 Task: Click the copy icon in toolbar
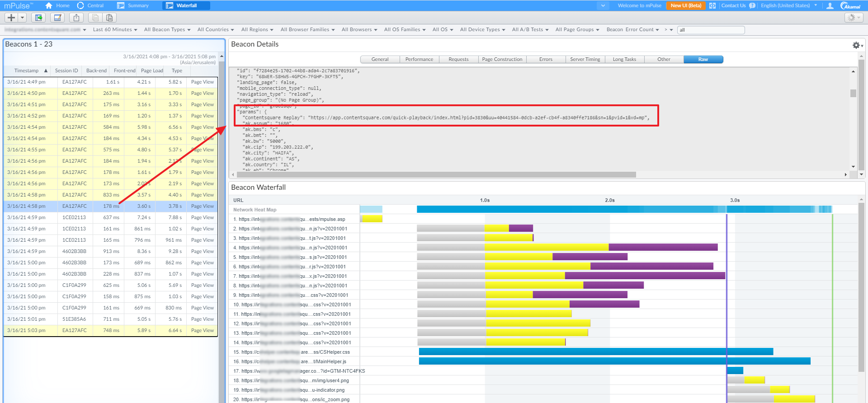(x=95, y=18)
